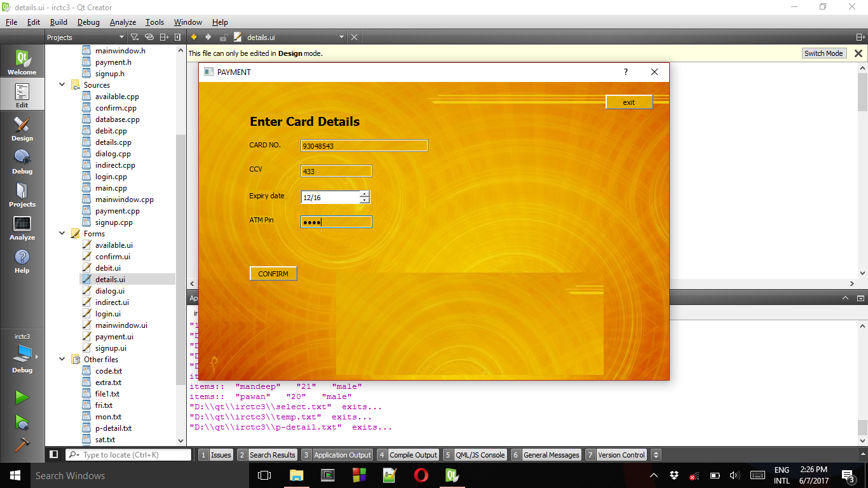
Task: Open Analyze mode in sidebar
Action: [x=22, y=228]
